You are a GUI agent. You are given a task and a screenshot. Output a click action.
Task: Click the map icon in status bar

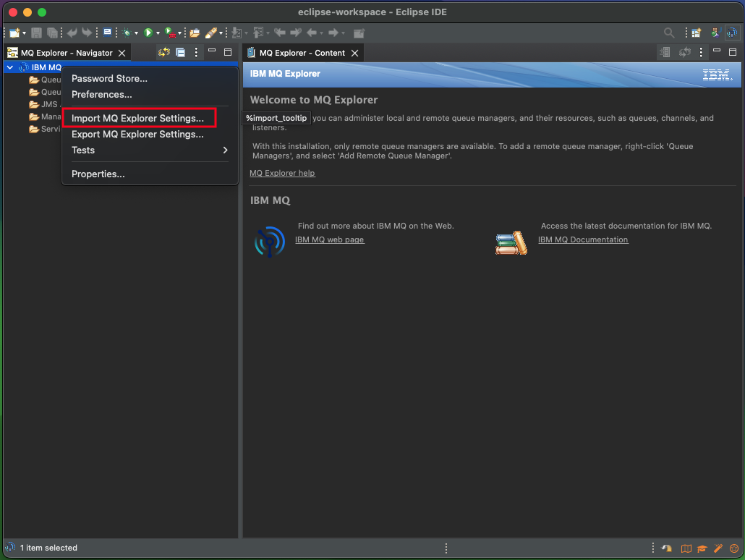pyautogui.click(x=686, y=548)
